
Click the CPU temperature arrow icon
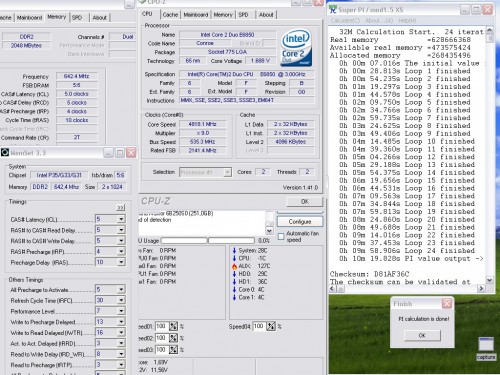pyautogui.click(x=234, y=258)
